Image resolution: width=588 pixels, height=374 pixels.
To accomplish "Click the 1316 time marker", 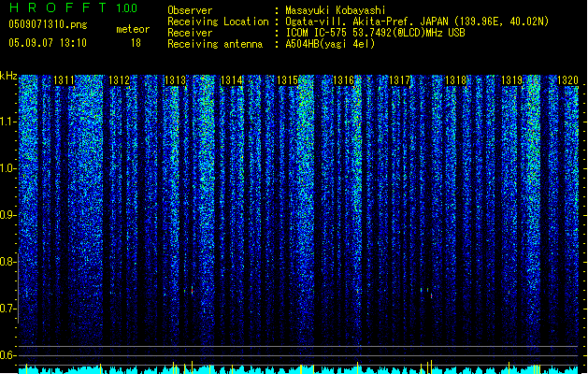I will (343, 80).
